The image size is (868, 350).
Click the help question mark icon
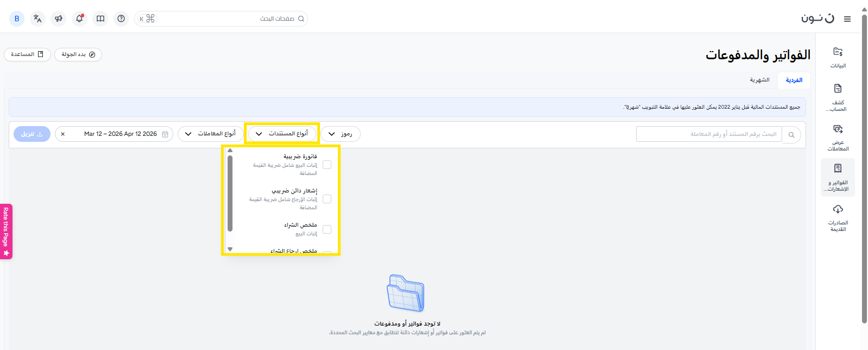click(x=121, y=18)
